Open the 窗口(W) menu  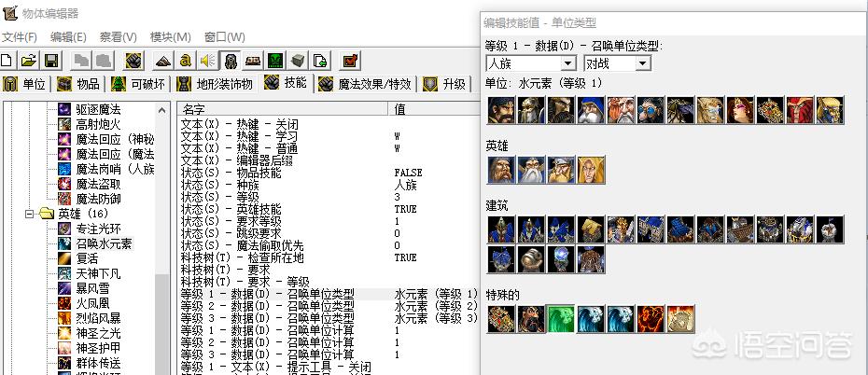[x=224, y=37]
